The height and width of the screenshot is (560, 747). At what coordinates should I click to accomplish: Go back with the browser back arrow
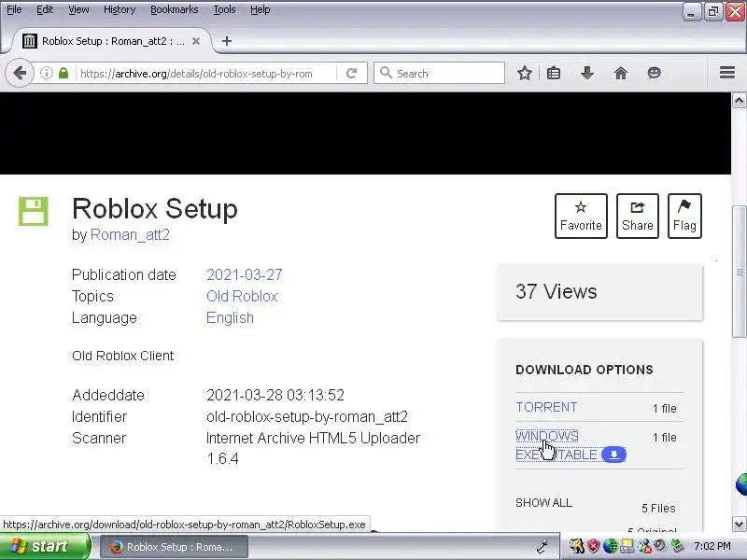(20, 74)
